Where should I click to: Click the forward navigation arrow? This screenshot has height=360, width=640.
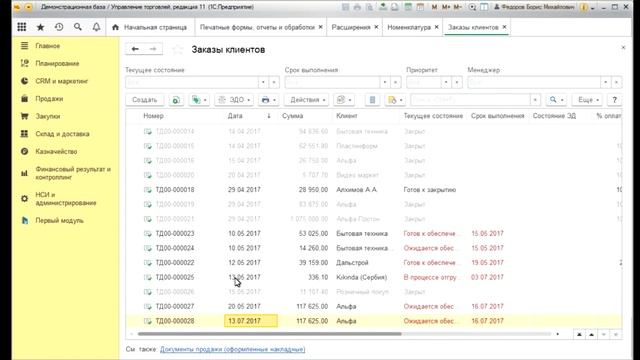click(x=153, y=49)
